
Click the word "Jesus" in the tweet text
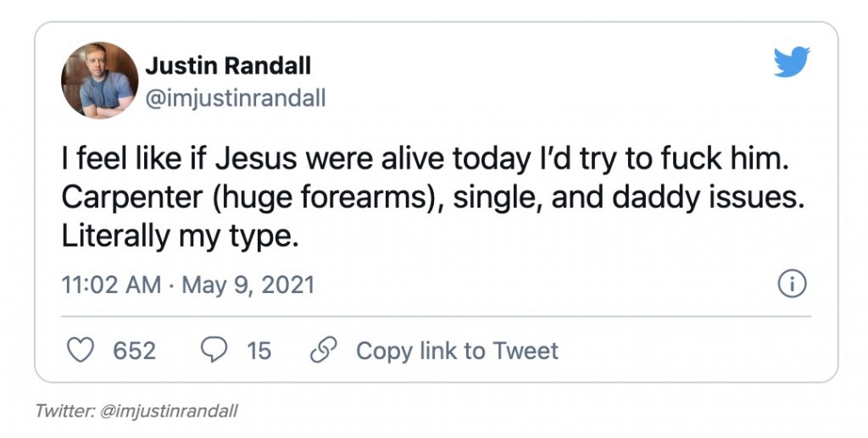(x=252, y=158)
